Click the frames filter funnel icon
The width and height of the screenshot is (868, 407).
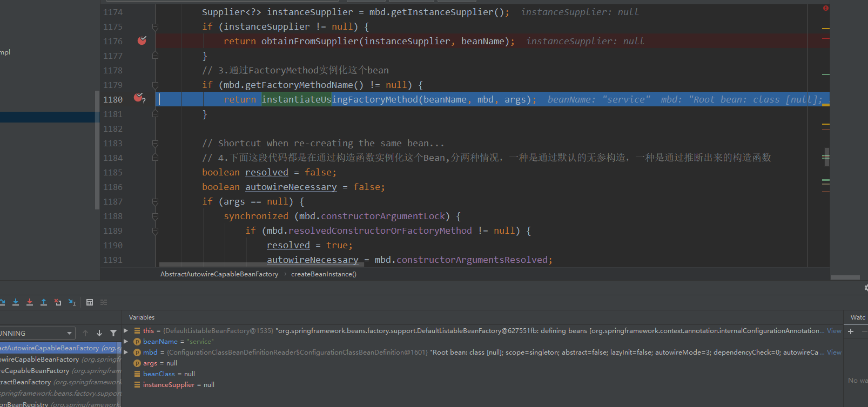coord(113,333)
